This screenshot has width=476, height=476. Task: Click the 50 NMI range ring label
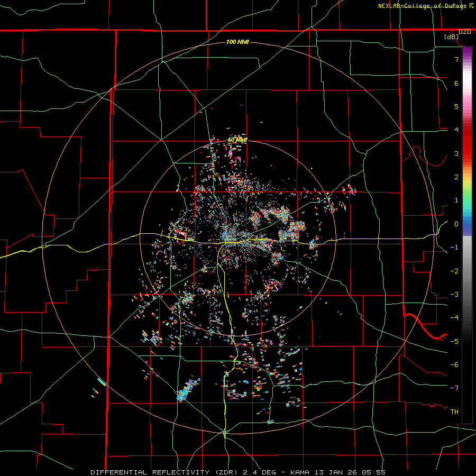pos(237,140)
